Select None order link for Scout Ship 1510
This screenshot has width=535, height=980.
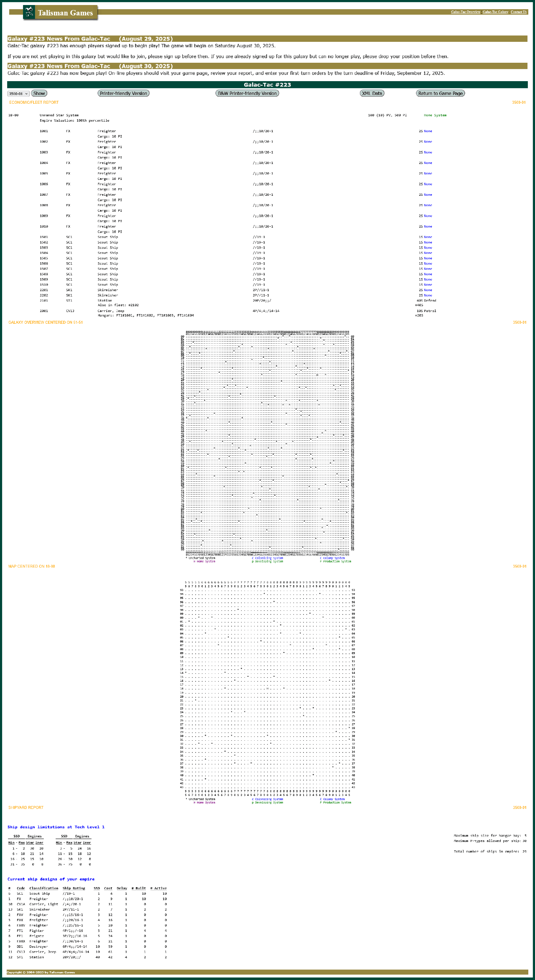428,285
